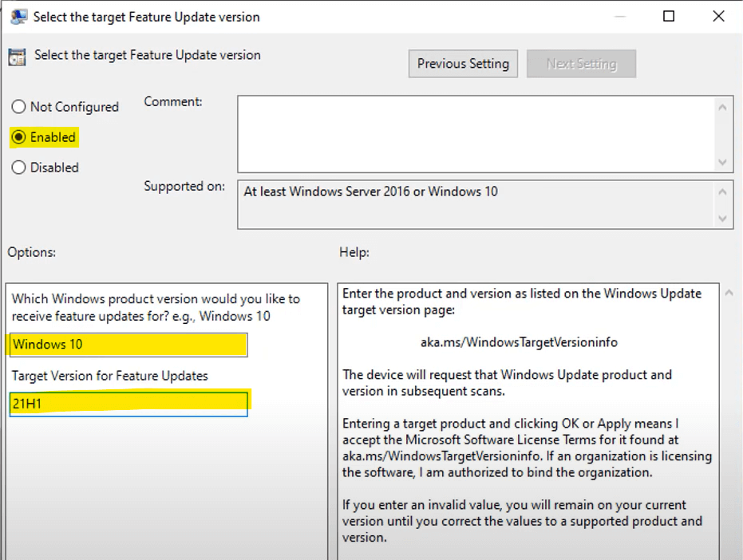743x560 pixels.
Task: Click 'aka.ms/WindowsTargetVersioninfo' centered help text
Action: pyautogui.click(x=519, y=342)
